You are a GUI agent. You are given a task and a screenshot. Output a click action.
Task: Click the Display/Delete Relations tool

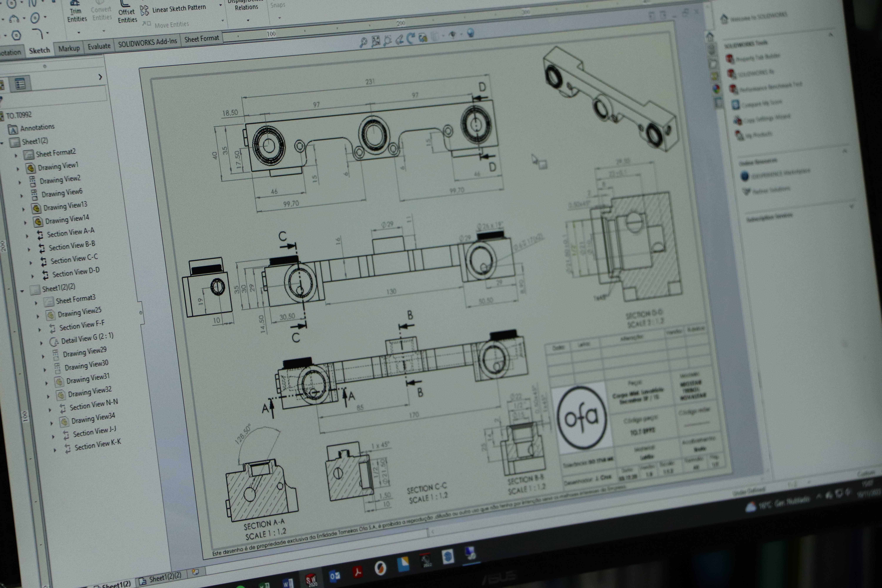(246, 5)
